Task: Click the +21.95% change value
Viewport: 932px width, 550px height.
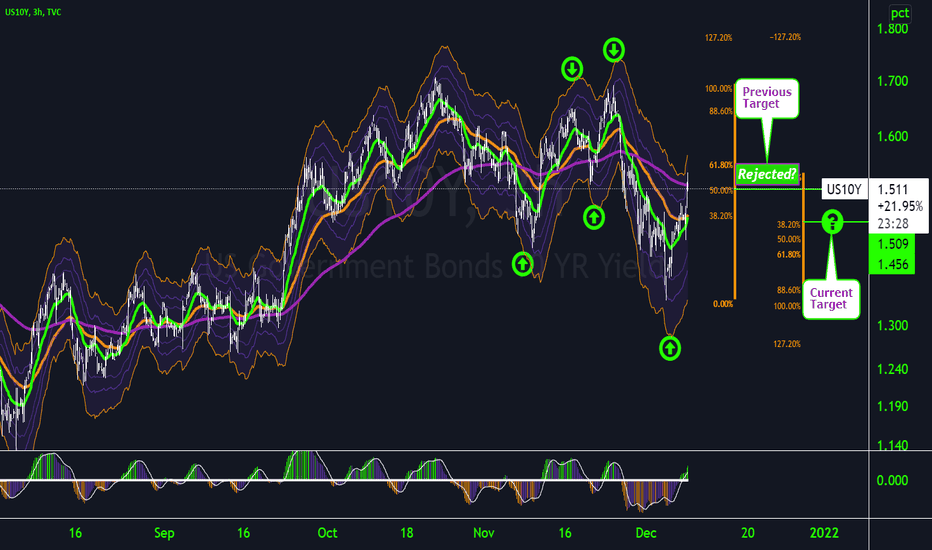Action: coord(900,206)
